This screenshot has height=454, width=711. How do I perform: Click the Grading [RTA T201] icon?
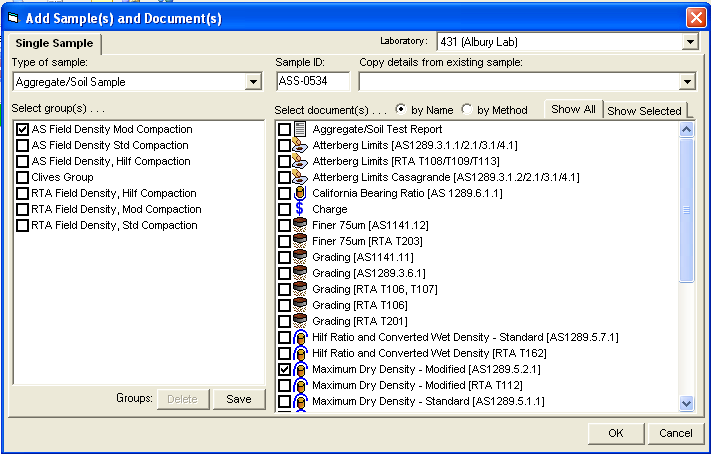click(x=300, y=321)
